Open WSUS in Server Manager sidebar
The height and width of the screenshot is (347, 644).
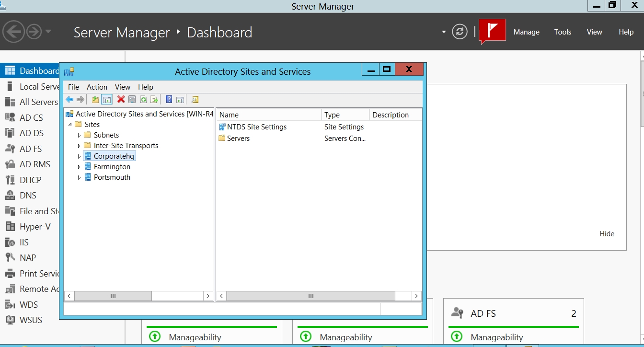31,320
